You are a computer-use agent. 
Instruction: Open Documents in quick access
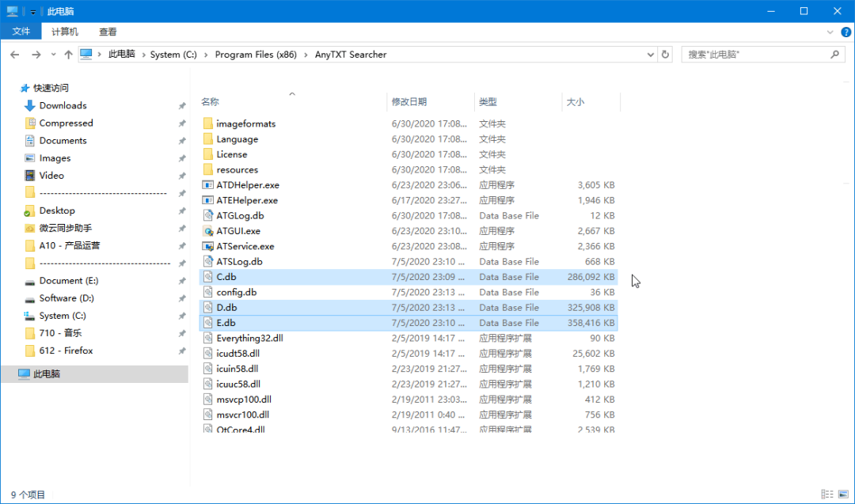pos(63,141)
